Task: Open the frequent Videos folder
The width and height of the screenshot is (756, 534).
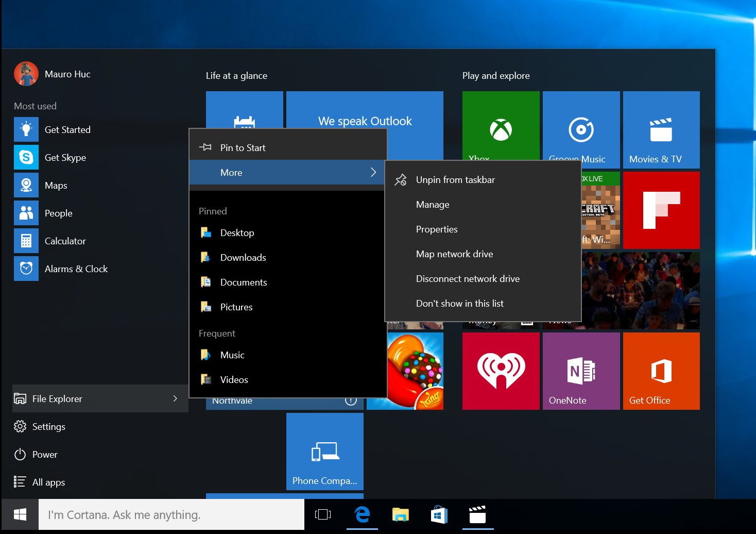Action: pyautogui.click(x=288, y=379)
